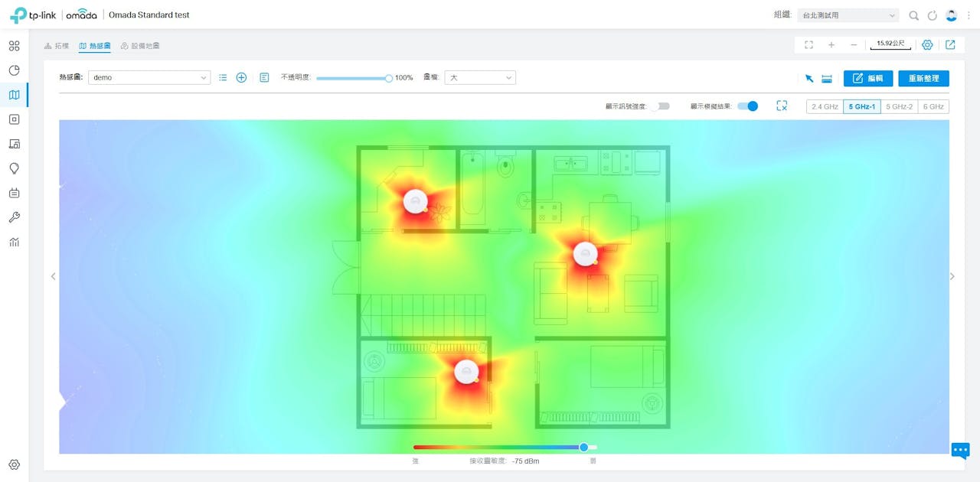Open the Tools wrench icon in sidebar
Image resolution: width=980 pixels, height=482 pixels.
tap(14, 217)
